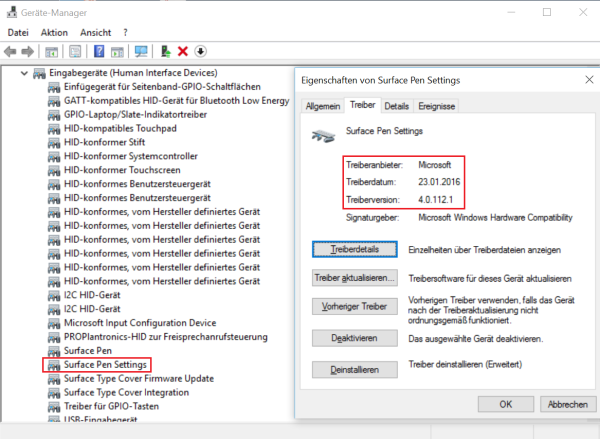Click the Surface Pen Settings device icon in dialog

tap(323, 135)
